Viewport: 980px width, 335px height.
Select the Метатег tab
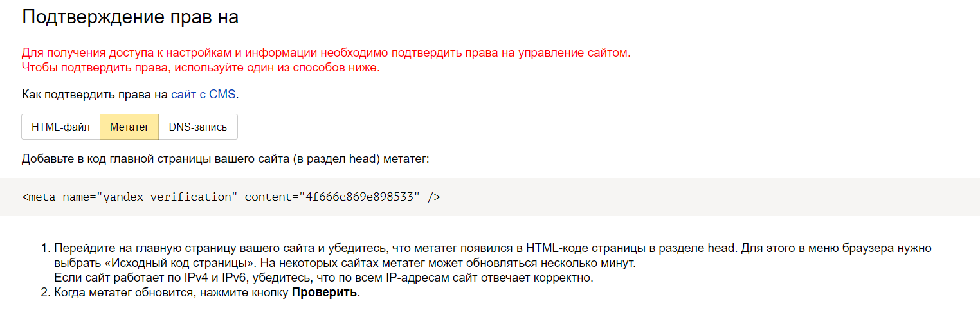(129, 127)
